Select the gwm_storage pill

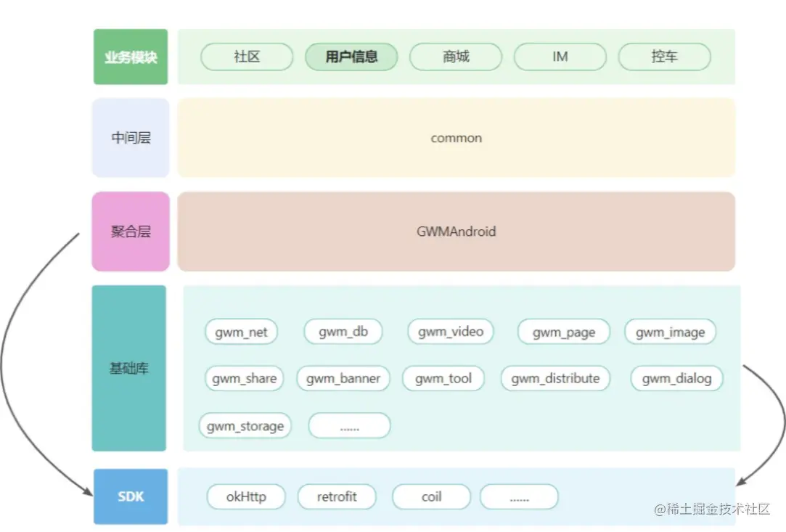coord(245,426)
